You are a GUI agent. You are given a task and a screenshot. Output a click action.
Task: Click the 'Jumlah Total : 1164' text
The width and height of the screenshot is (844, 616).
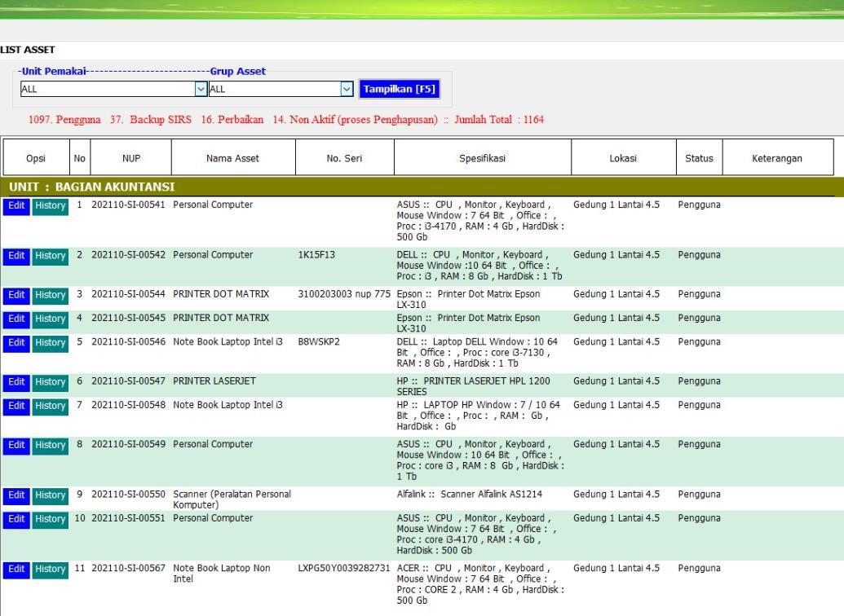(x=499, y=120)
